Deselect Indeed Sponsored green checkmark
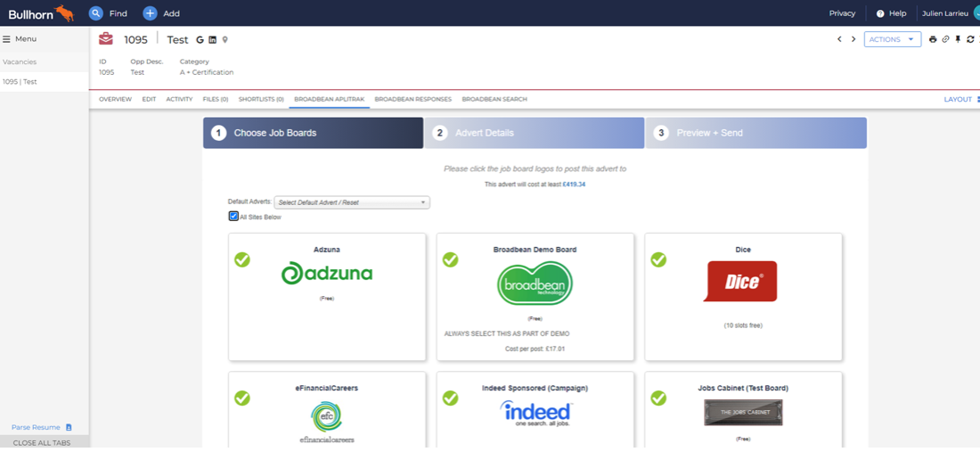This screenshot has width=980, height=452. [x=450, y=399]
